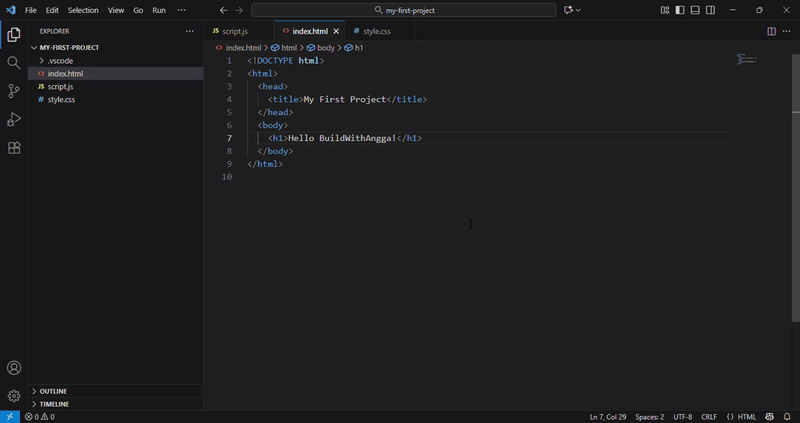Click the 'Hello BuildWithAngga!' heading text
Image resolution: width=800 pixels, height=423 pixels.
click(x=342, y=138)
